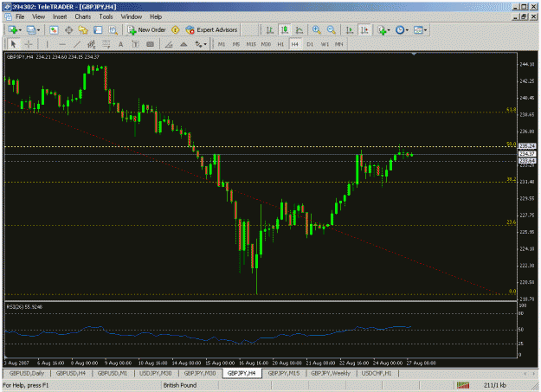Viewport: 541px width, 392px height.
Task: Set timeframe to M30
Action: 266,44
